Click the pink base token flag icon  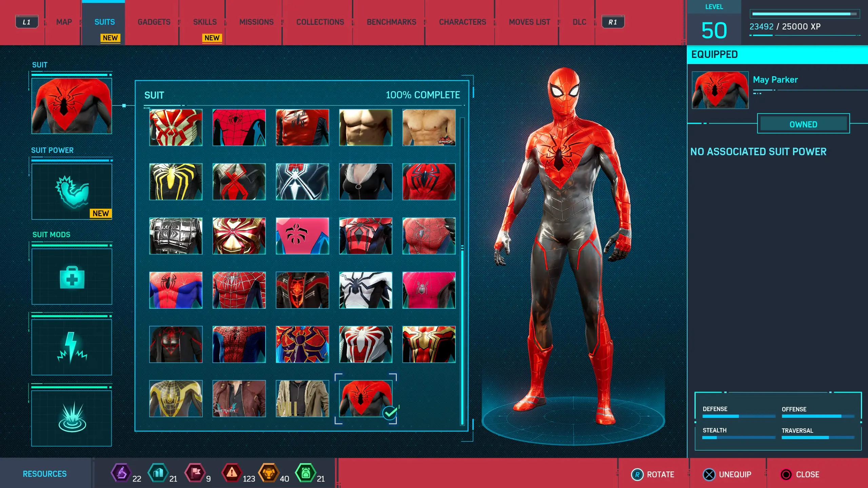(195, 473)
